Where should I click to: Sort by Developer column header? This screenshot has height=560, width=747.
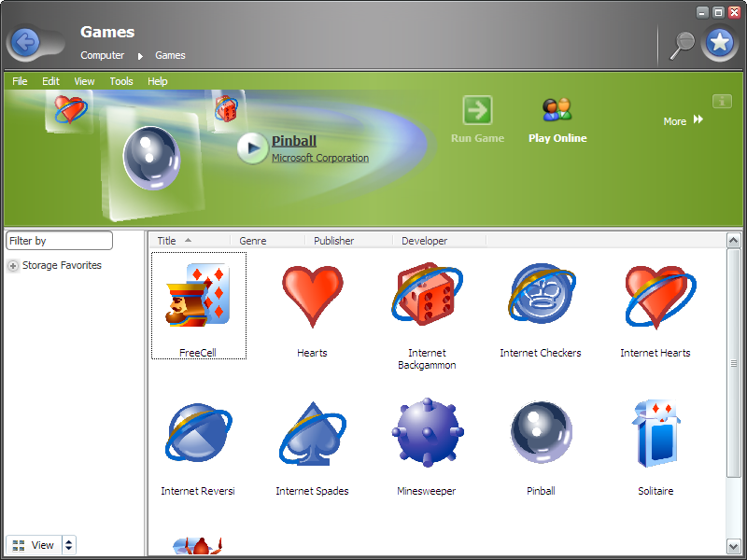pyautogui.click(x=440, y=241)
